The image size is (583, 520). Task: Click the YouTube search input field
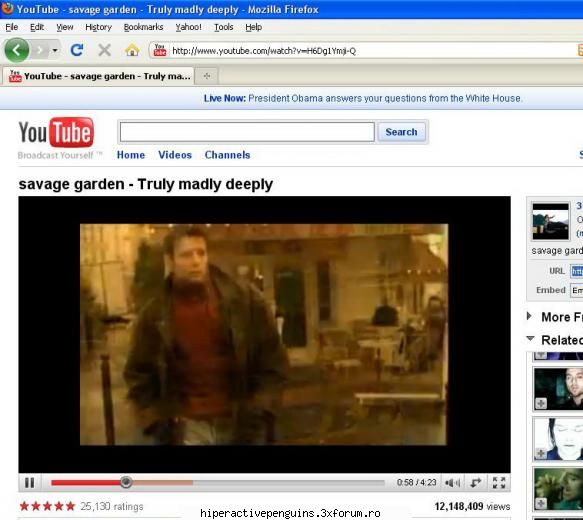[x=247, y=132]
